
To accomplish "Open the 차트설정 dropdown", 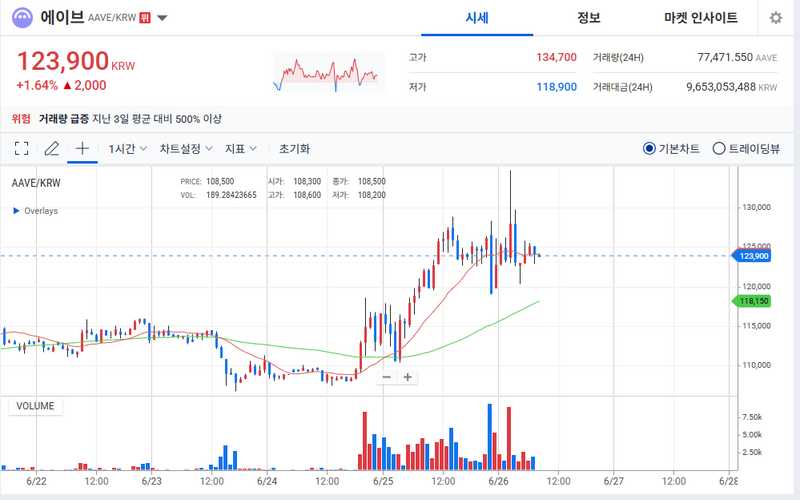I will pos(186,148).
